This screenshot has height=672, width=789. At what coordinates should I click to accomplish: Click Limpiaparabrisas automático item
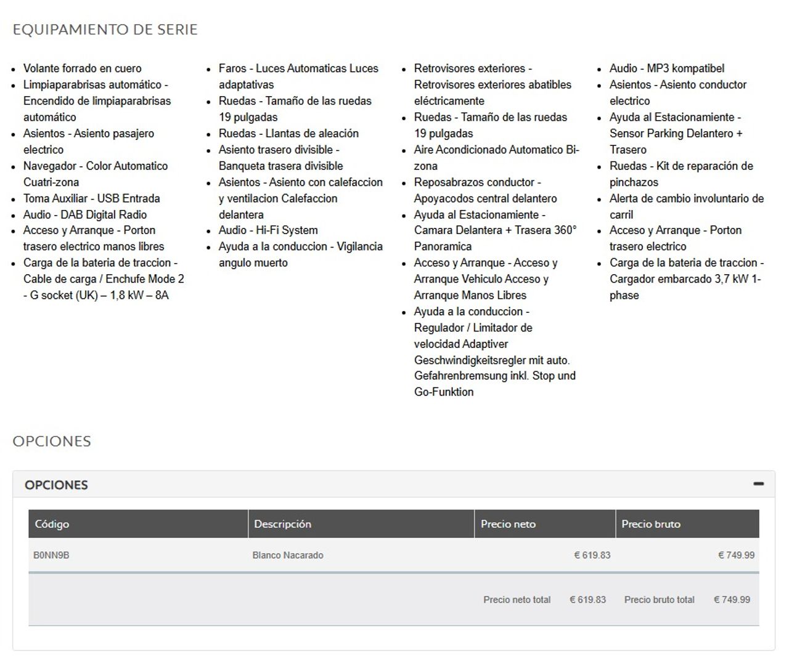[x=97, y=100]
